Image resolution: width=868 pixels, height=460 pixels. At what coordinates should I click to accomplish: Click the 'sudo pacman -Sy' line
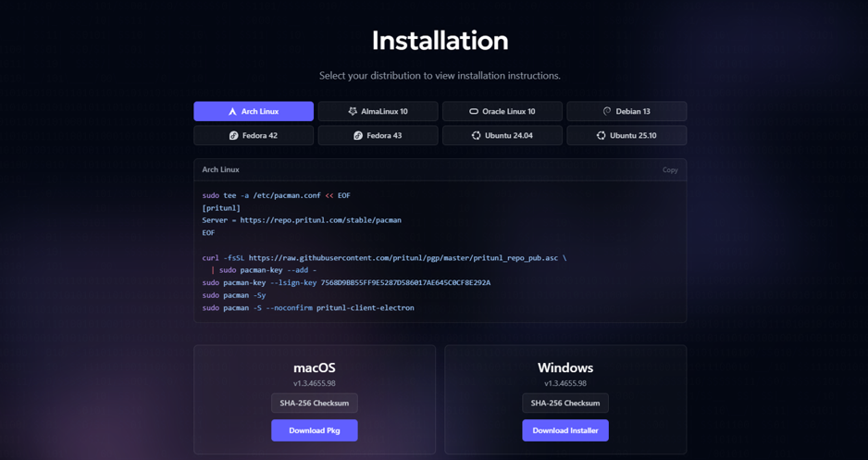coord(234,295)
